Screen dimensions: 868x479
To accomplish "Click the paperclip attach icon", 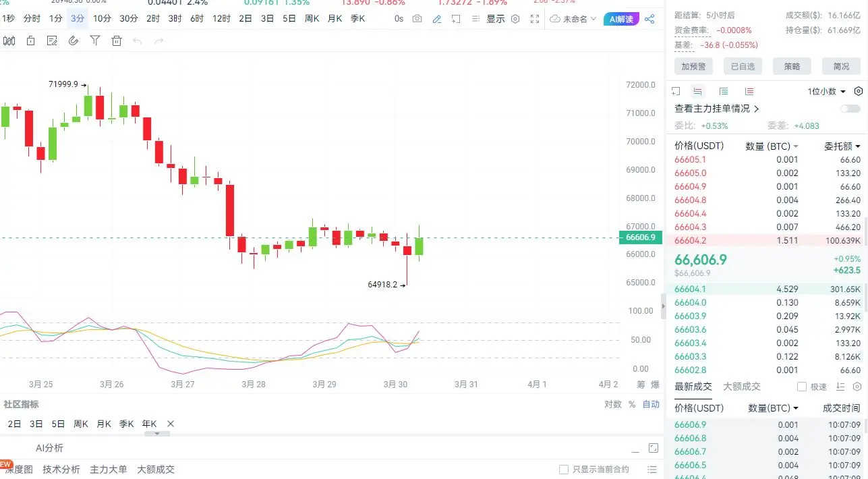I will pos(74,41).
